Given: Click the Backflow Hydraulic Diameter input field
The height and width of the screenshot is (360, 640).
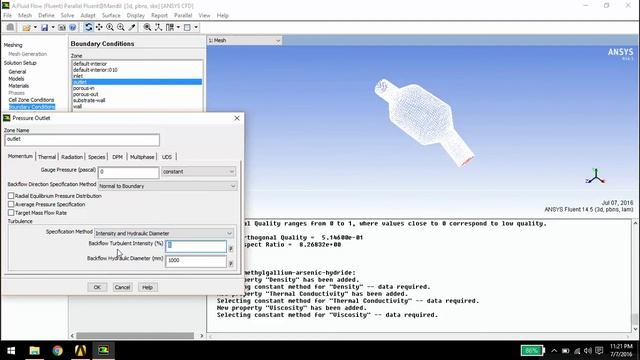Looking at the screenshot, I should pos(196,261).
